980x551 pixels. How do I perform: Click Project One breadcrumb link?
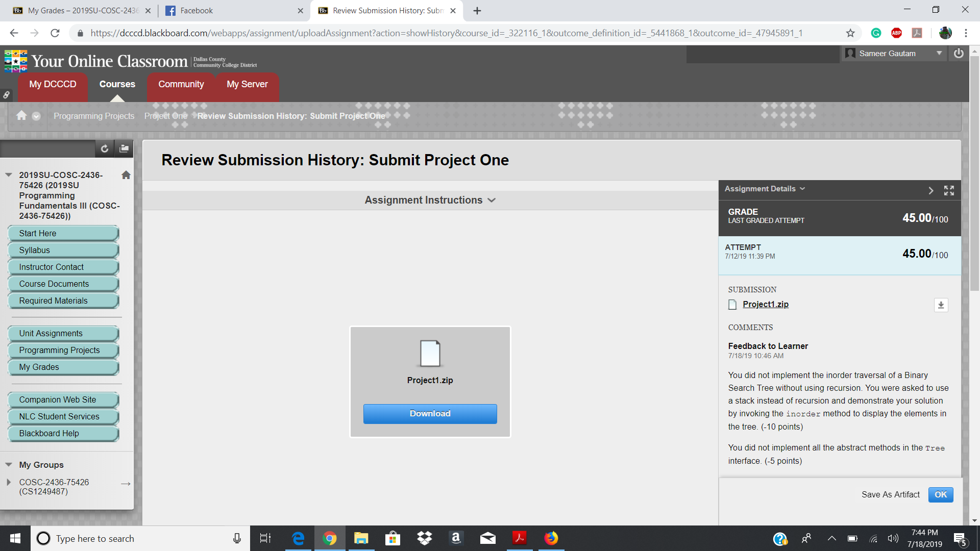tap(165, 116)
